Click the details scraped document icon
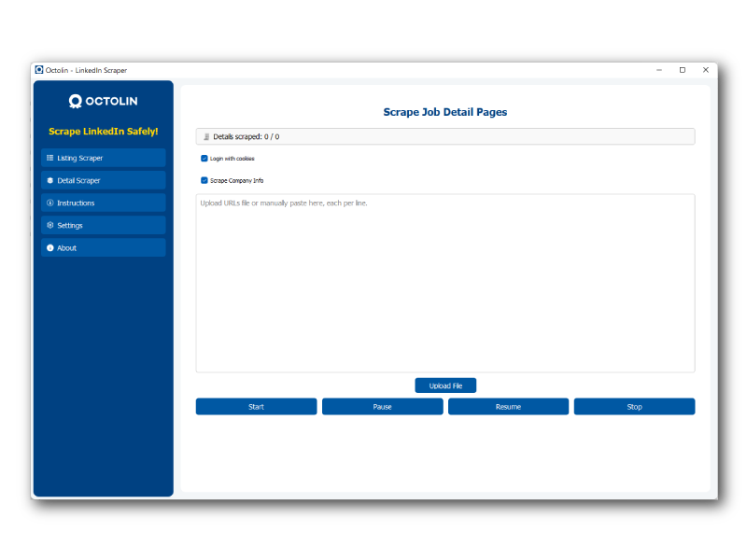This screenshot has width=747, height=560. point(206,136)
